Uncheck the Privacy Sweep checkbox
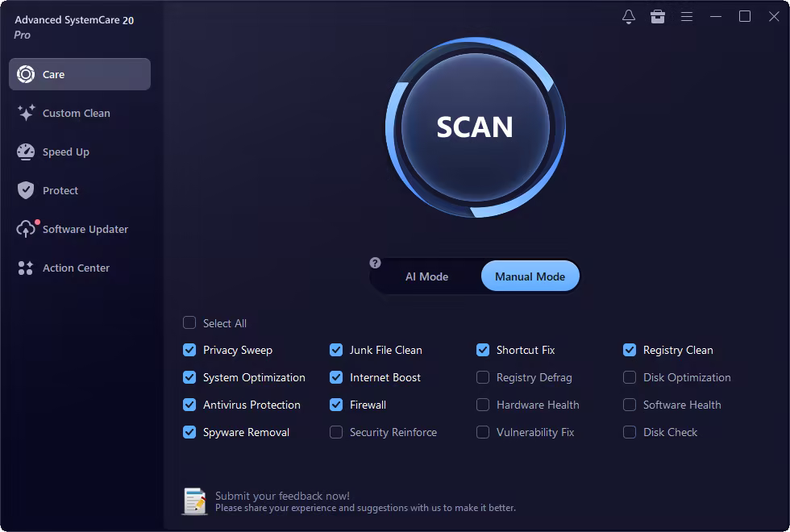 tap(189, 350)
